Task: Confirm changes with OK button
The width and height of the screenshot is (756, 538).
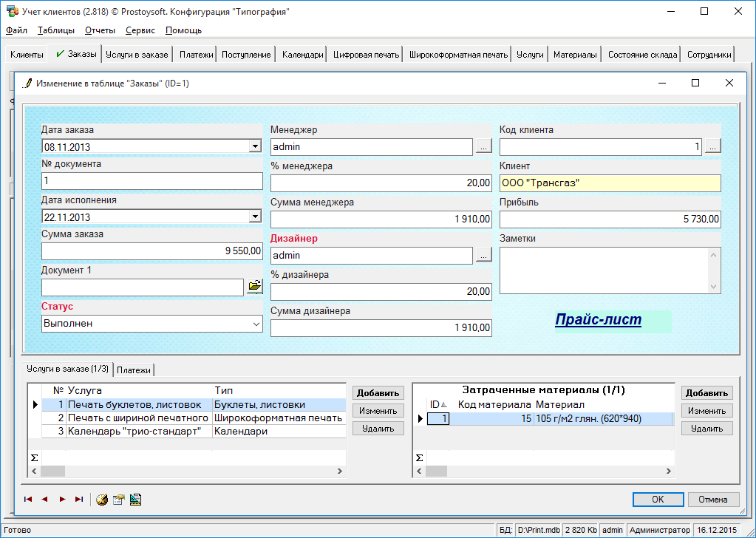Action: (658, 500)
